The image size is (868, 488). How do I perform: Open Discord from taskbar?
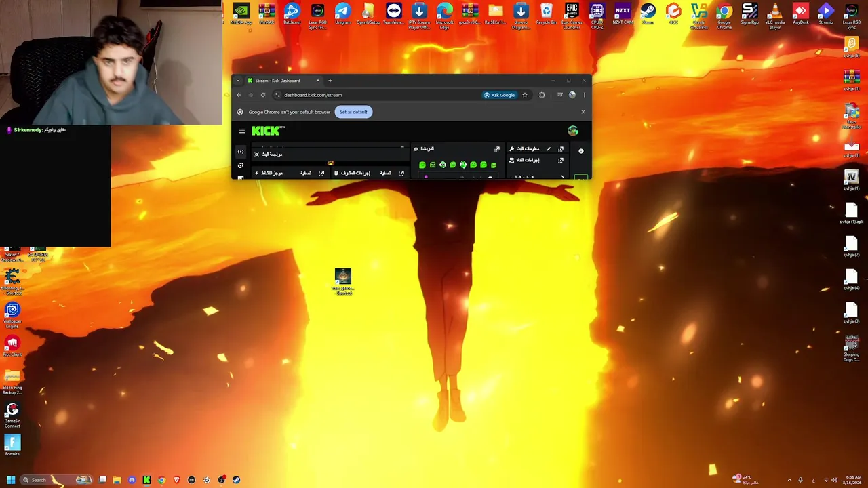[132, 480]
